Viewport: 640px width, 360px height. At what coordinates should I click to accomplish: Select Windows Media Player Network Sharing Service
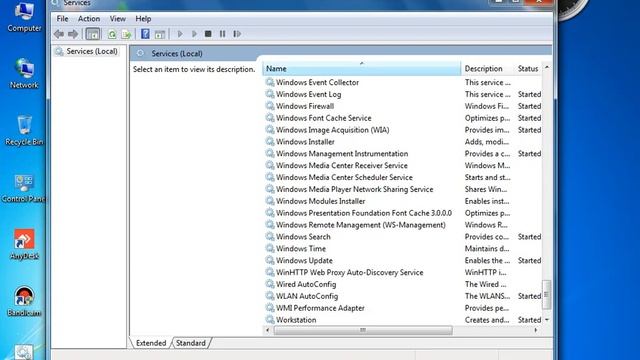coord(354,189)
